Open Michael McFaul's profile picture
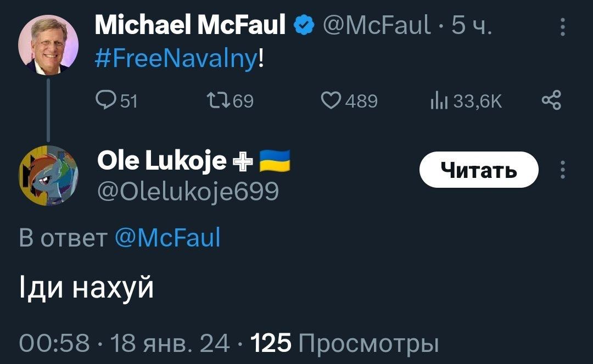Image resolution: width=593 pixels, height=364 pixels. [48, 44]
